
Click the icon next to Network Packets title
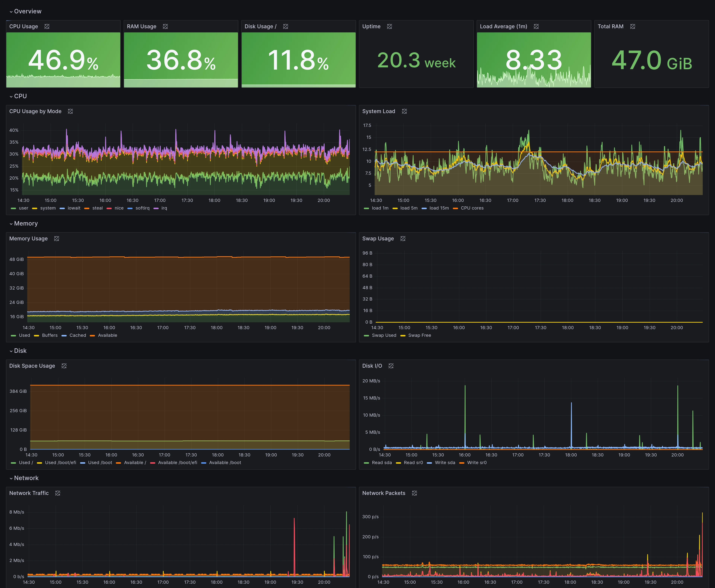(x=414, y=493)
